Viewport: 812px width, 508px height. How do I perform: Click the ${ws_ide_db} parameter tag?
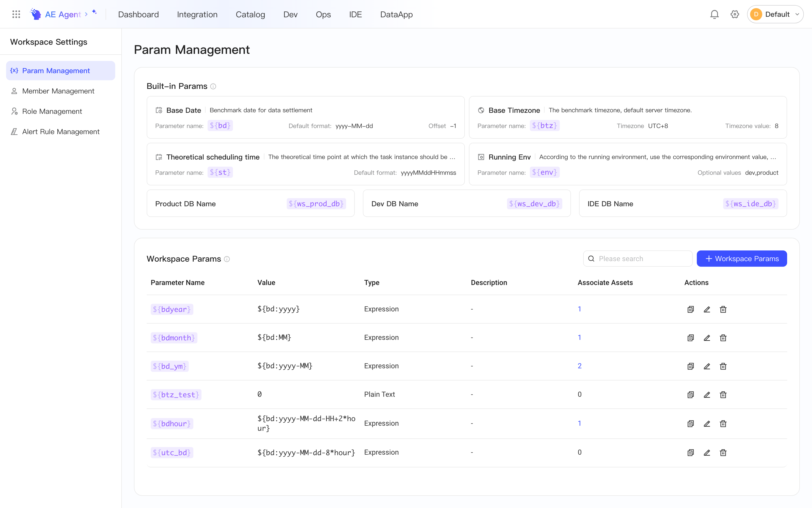coord(751,204)
